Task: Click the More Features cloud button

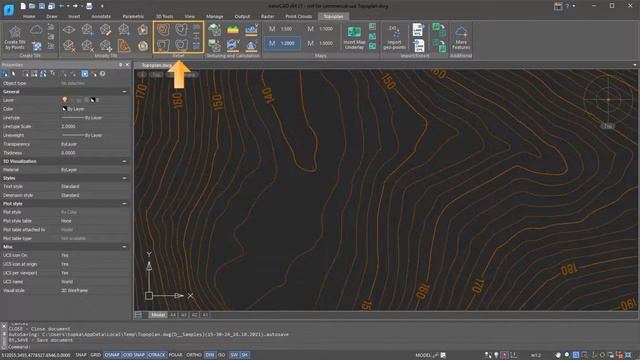Action: point(461,37)
